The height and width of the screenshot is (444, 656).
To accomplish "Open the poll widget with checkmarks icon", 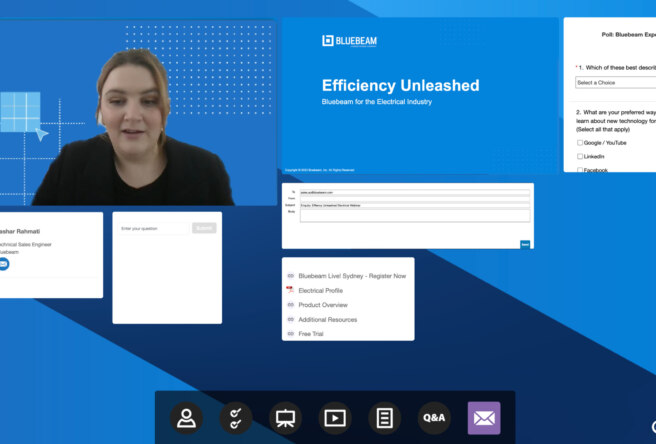I will point(236,418).
